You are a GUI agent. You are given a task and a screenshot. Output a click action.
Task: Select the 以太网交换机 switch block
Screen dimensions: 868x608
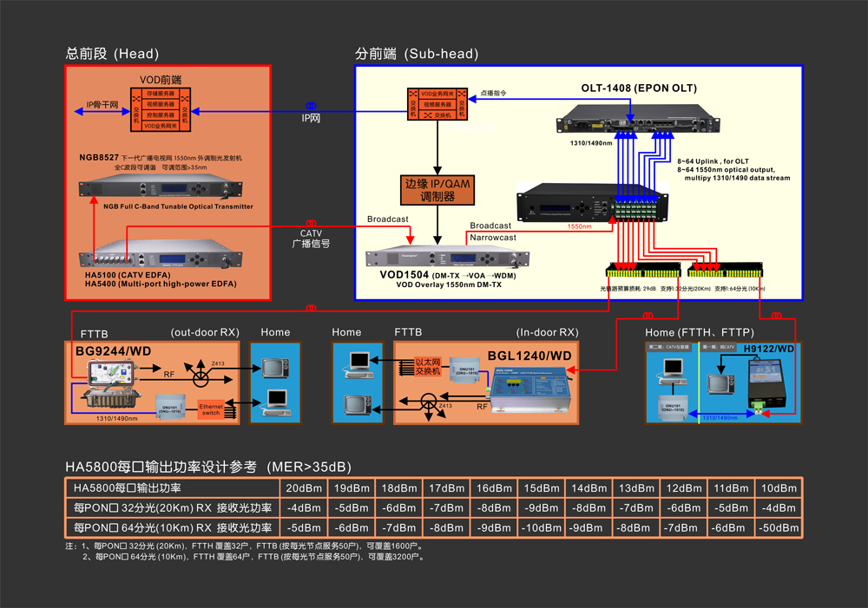pyautogui.click(x=427, y=366)
